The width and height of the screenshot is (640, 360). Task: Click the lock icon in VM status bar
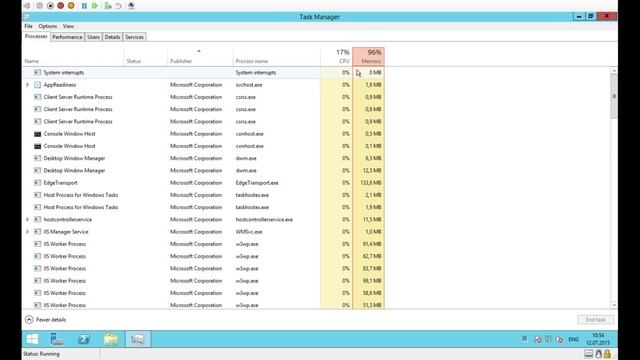coord(607,354)
